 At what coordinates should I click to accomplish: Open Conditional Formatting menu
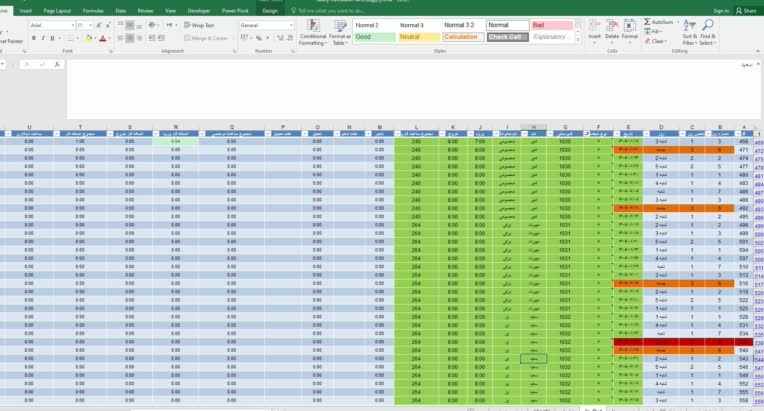tap(313, 33)
